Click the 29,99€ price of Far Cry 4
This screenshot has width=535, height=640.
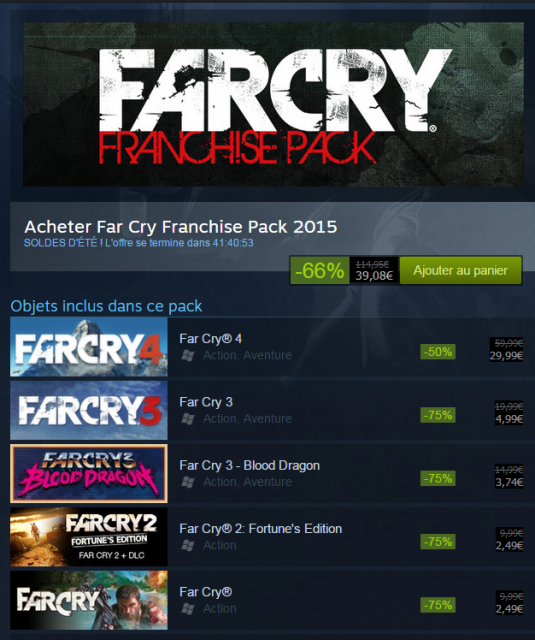[506, 356]
